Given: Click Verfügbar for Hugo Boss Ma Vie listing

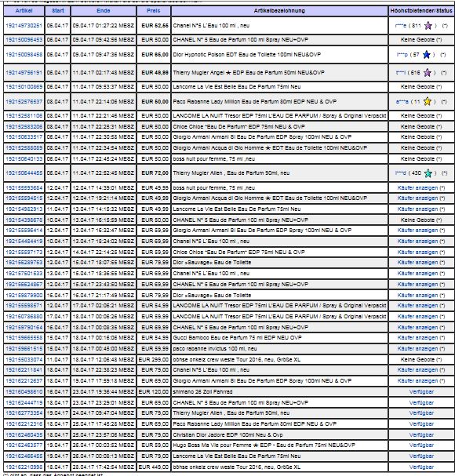Looking at the screenshot, I should [x=421, y=445].
